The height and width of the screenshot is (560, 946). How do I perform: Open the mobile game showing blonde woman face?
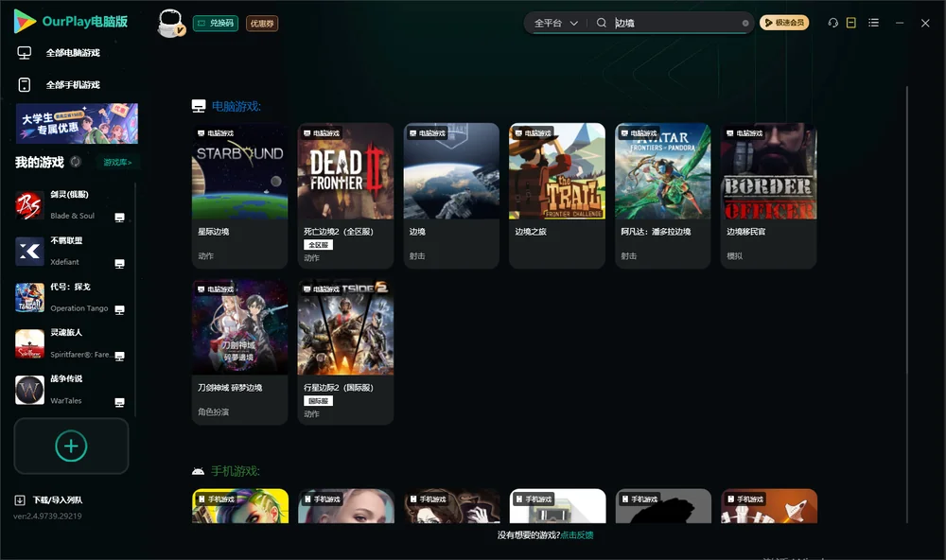[x=345, y=506]
